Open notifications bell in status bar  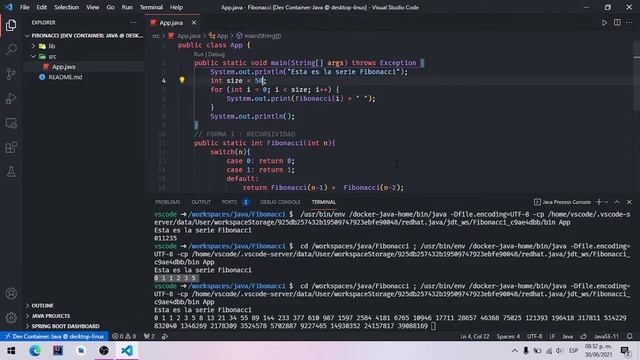click(629, 336)
